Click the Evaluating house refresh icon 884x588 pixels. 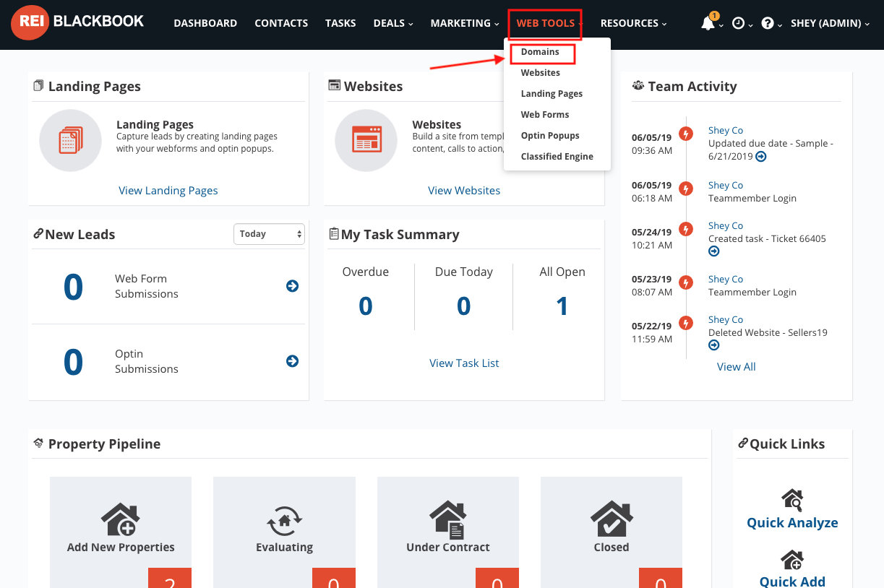(284, 520)
